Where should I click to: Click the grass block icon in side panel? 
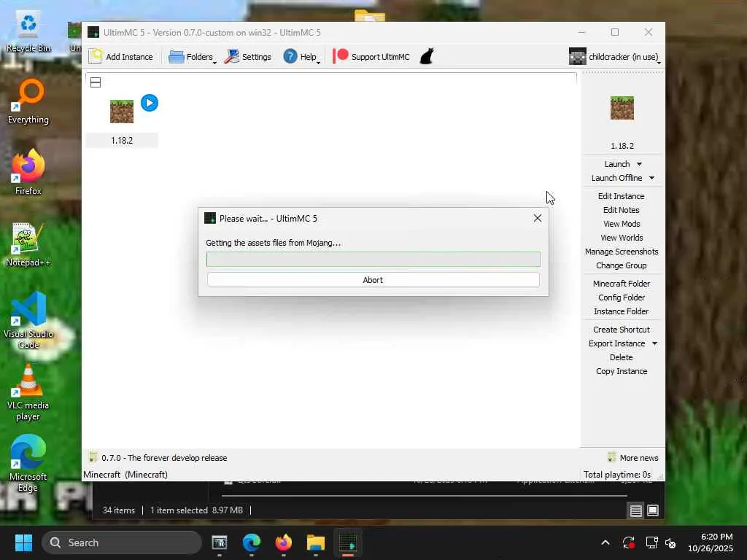click(622, 108)
